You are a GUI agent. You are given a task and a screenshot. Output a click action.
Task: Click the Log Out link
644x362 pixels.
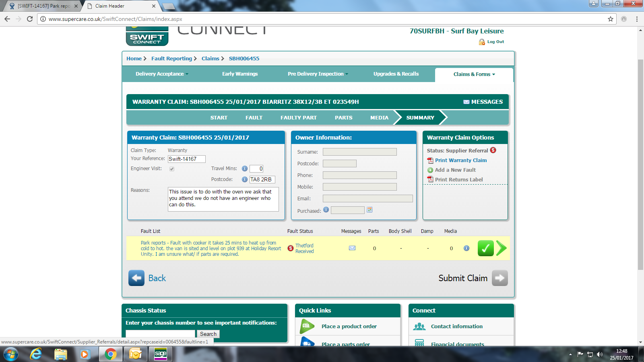495,42
